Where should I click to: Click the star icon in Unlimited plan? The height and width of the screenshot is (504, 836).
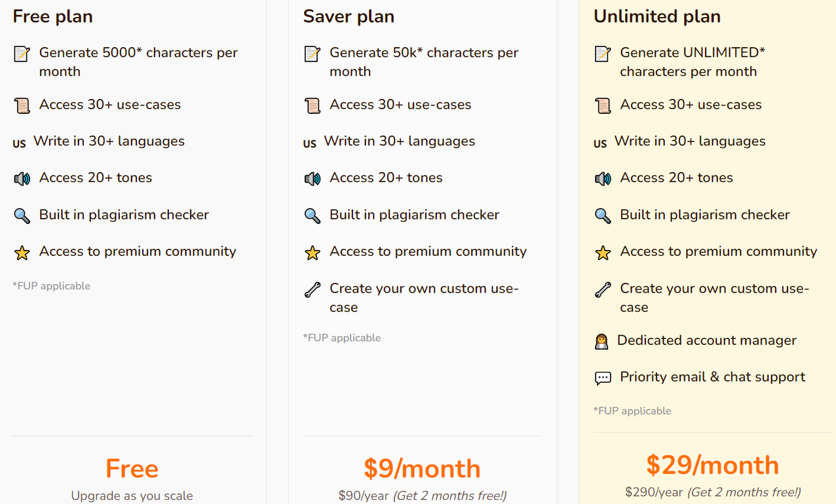click(603, 252)
